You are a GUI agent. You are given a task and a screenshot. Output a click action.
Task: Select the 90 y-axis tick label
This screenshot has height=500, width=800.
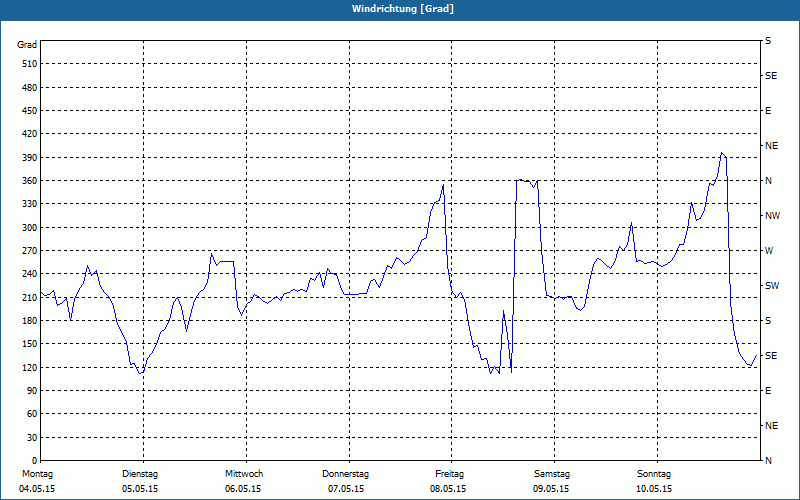tap(32, 391)
